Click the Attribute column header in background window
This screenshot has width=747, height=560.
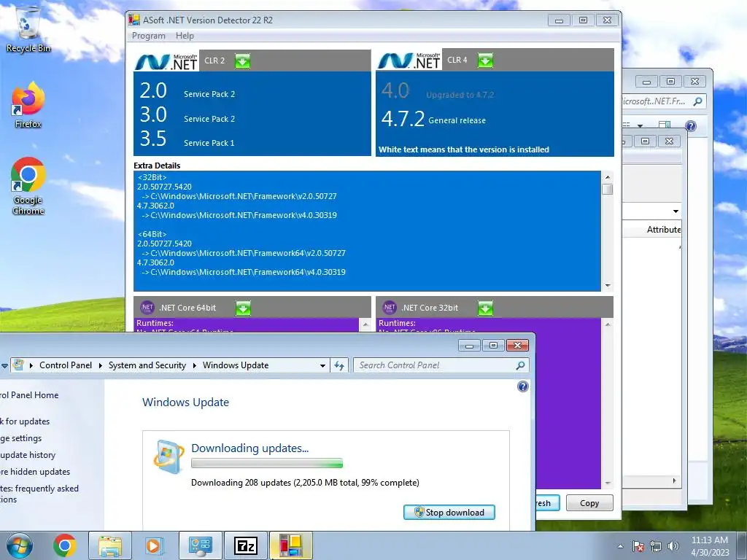pos(652,230)
